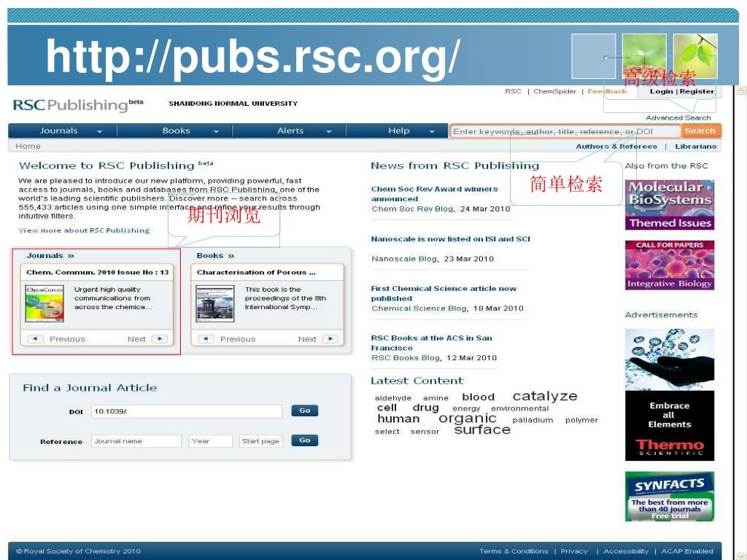Expand the Alerts menu dropdown arrow
The height and width of the screenshot is (560, 747).
pyautogui.click(x=329, y=131)
